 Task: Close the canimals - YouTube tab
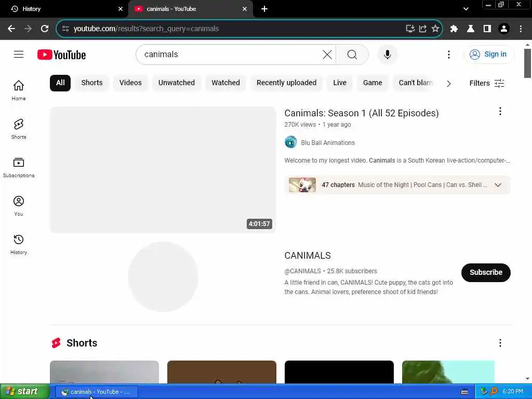tap(245, 9)
